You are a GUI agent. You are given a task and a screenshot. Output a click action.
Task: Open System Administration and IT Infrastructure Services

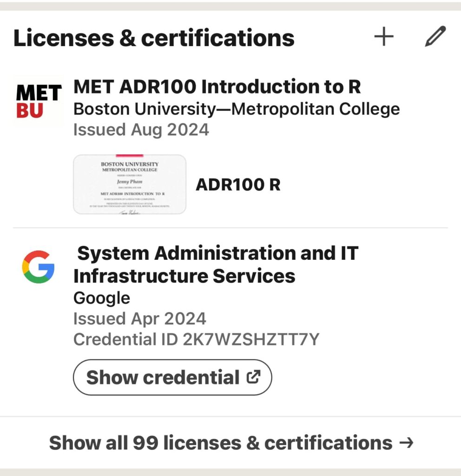pyautogui.click(x=216, y=264)
